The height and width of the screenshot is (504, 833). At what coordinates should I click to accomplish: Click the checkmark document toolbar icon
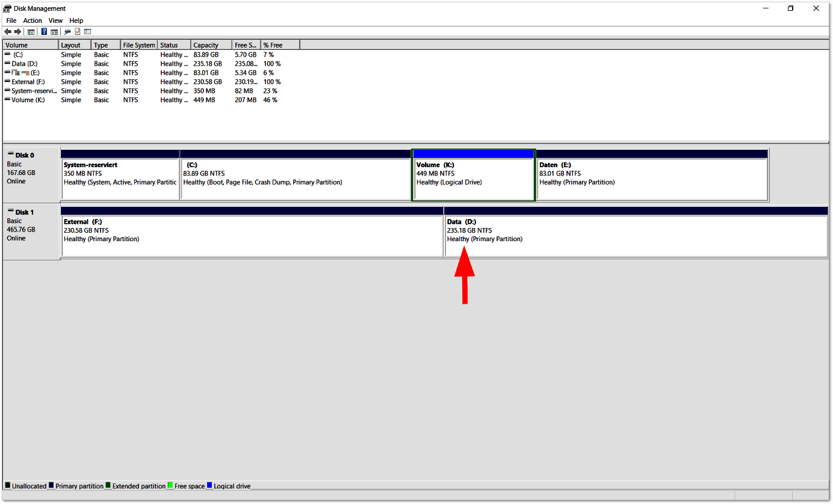pyautogui.click(x=78, y=31)
